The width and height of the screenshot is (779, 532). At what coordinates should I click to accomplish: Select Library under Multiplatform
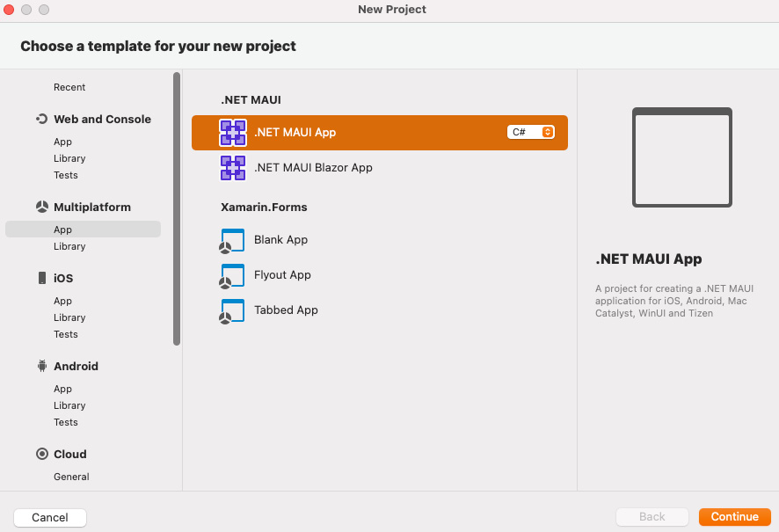pos(69,246)
